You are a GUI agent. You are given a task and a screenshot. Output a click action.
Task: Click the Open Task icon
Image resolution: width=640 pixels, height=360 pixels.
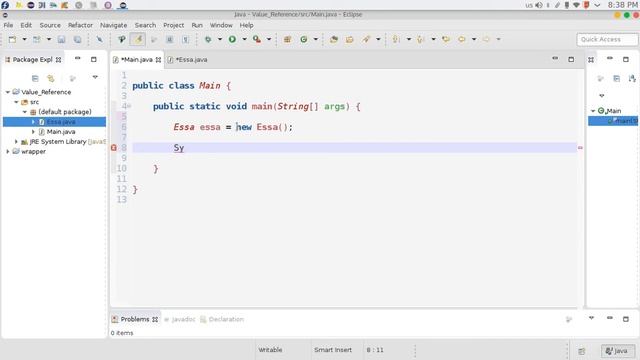[349, 39]
